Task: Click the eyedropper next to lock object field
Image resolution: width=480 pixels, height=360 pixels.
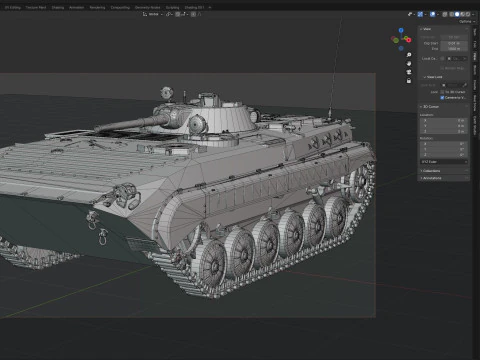Action: pos(465,85)
